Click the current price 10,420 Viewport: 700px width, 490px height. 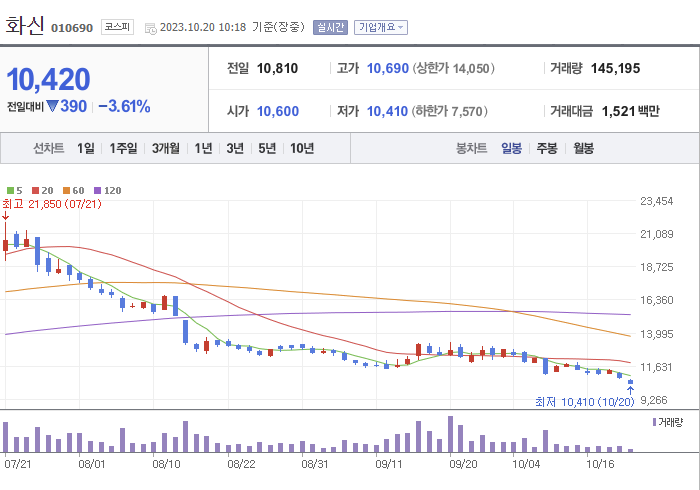(x=48, y=79)
